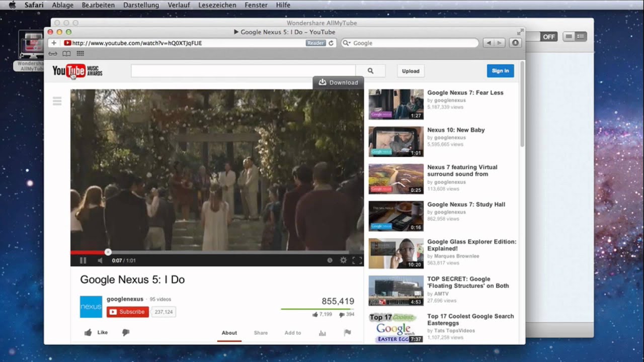Click the nexus channel avatar
This screenshot has width=644, height=362.
[x=91, y=307]
